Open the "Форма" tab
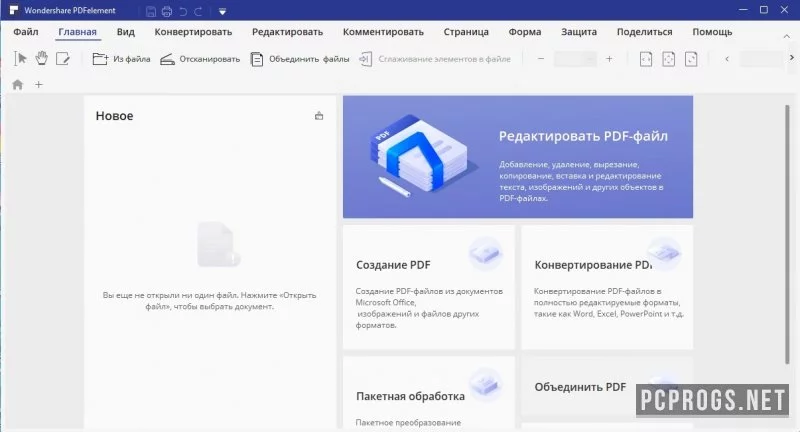The image size is (800, 432). click(524, 32)
